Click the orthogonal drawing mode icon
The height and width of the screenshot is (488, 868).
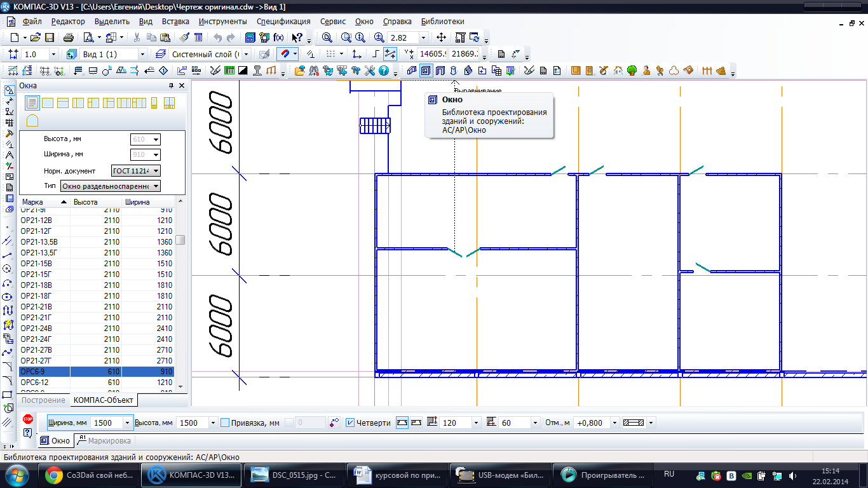(375, 54)
